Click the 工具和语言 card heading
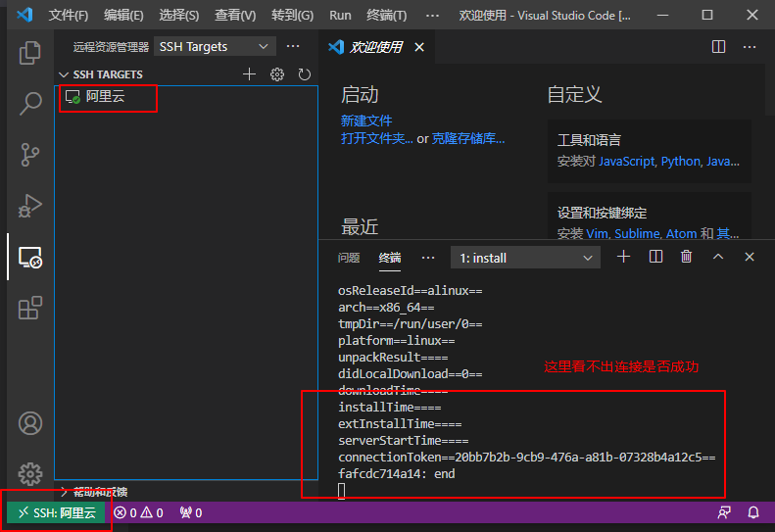 (589, 140)
